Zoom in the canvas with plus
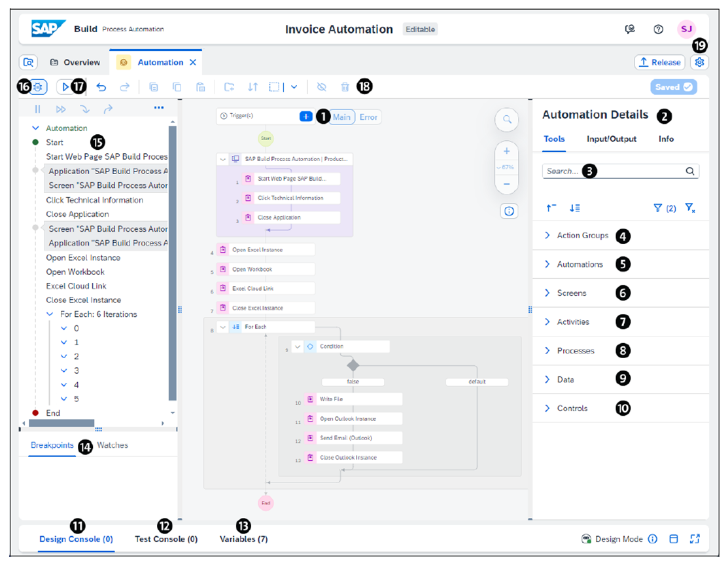 [x=506, y=151]
